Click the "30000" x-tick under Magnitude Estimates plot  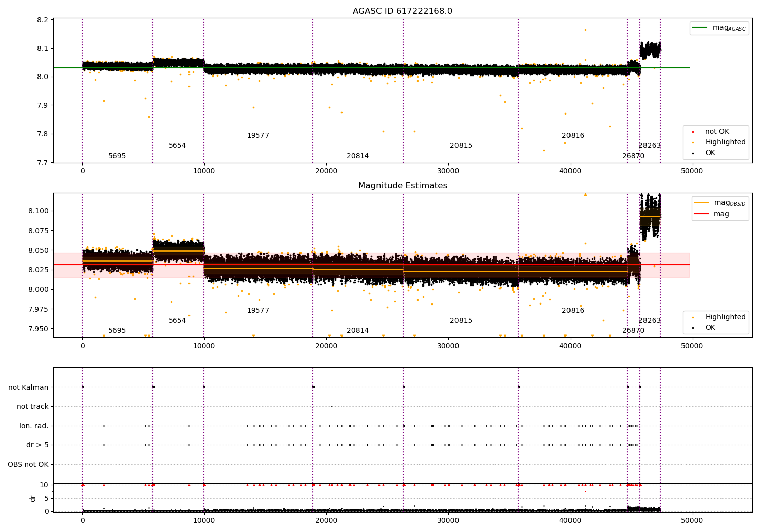tap(448, 346)
